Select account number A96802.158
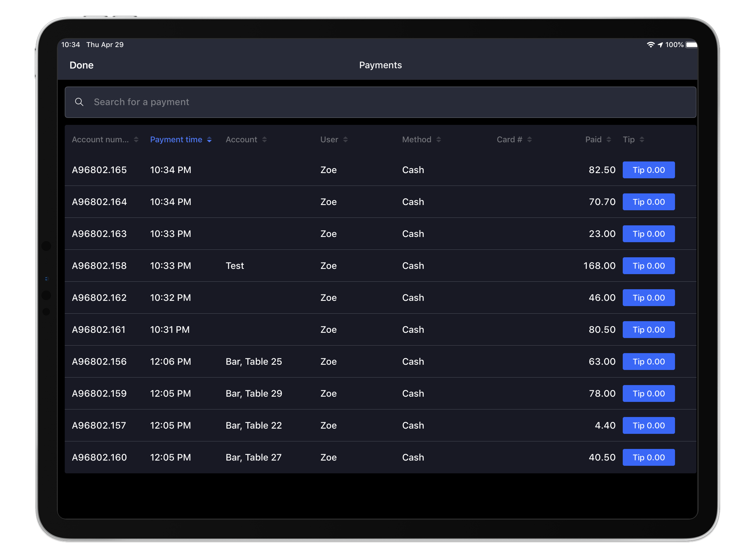 pos(99,266)
